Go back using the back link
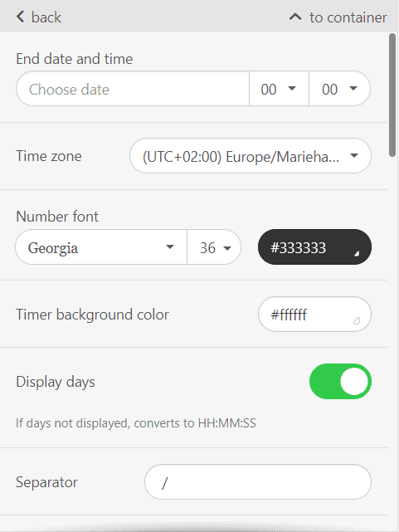Screen dimensions: 399x532 39,17
